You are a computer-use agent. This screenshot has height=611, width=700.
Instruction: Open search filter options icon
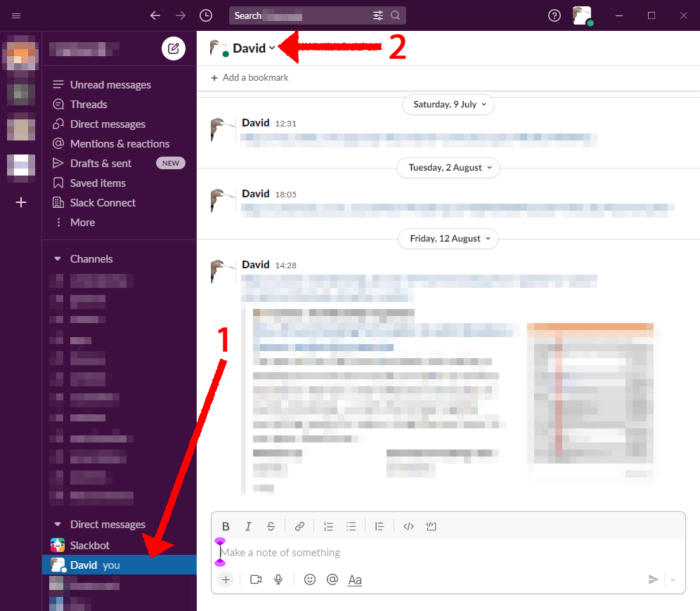tap(378, 15)
